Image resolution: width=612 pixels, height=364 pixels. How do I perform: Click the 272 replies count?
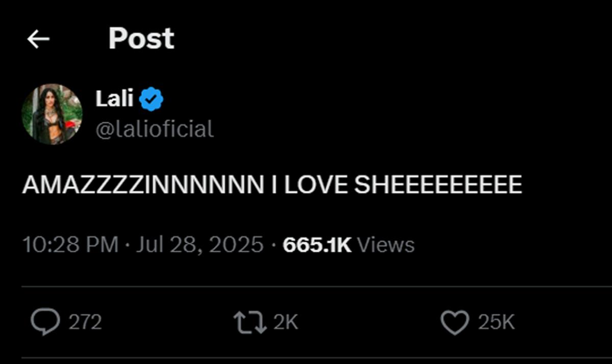(85, 322)
